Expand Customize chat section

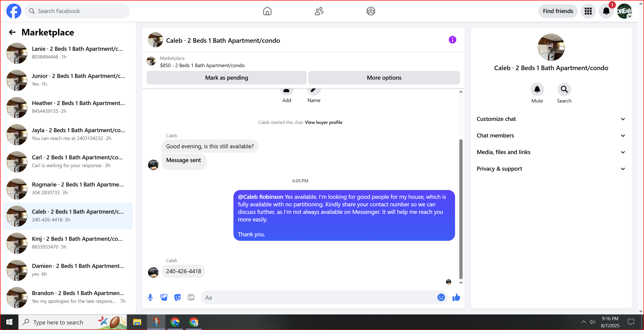click(x=551, y=119)
